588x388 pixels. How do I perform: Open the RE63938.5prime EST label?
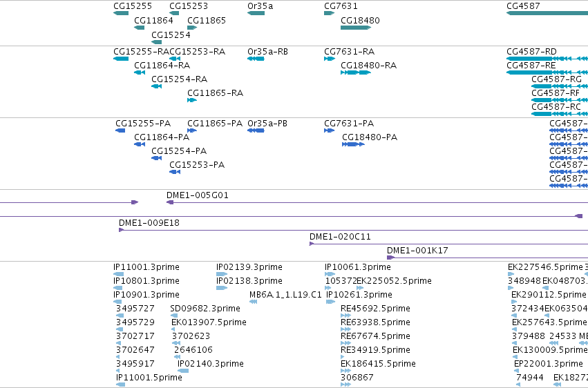coord(375,322)
